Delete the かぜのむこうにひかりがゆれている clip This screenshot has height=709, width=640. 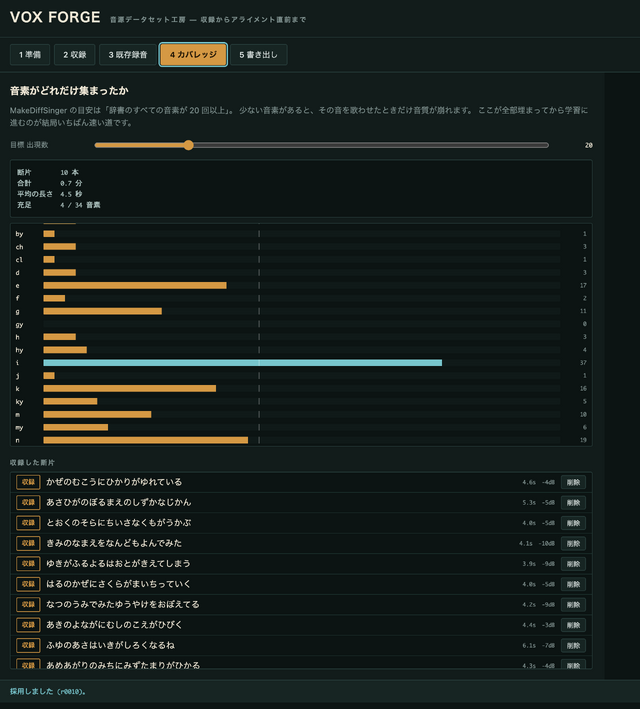[x=573, y=482]
